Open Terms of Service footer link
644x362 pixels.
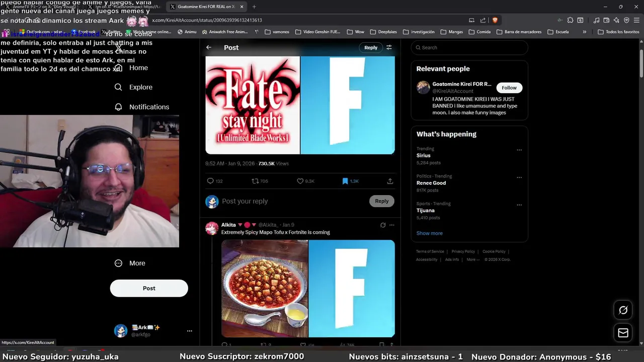(x=430, y=251)
